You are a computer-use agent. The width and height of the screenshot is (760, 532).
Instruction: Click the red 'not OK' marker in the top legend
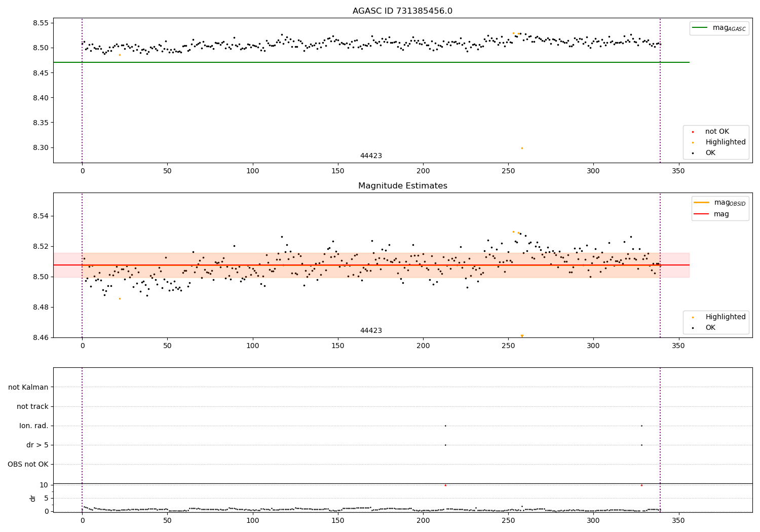pyautogui.click(x=693, y=132)
